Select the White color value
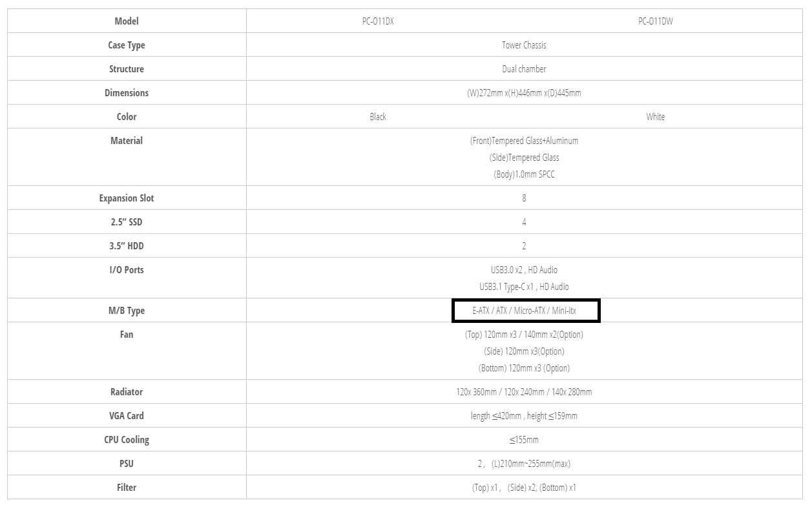The image size is (812, 507). pyautogui.click(x=655, y=117)
